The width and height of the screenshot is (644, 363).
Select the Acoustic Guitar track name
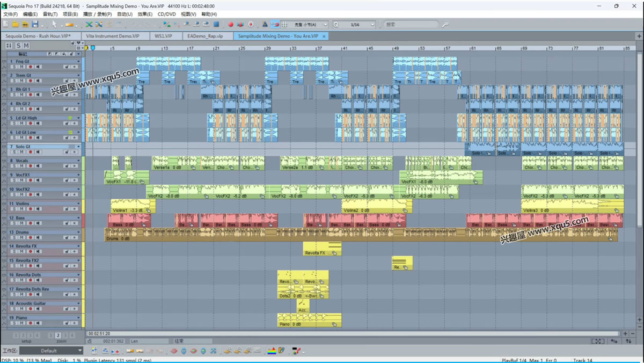[31, 303]
